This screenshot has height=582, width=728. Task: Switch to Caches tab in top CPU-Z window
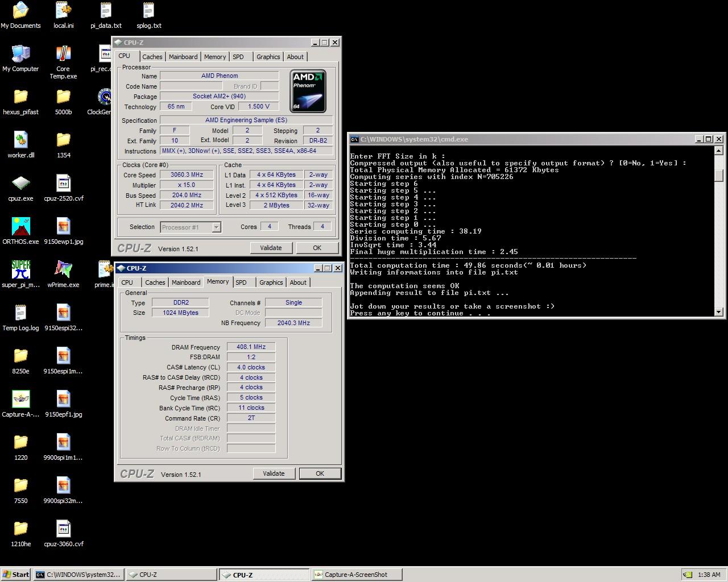pos(152,57)
